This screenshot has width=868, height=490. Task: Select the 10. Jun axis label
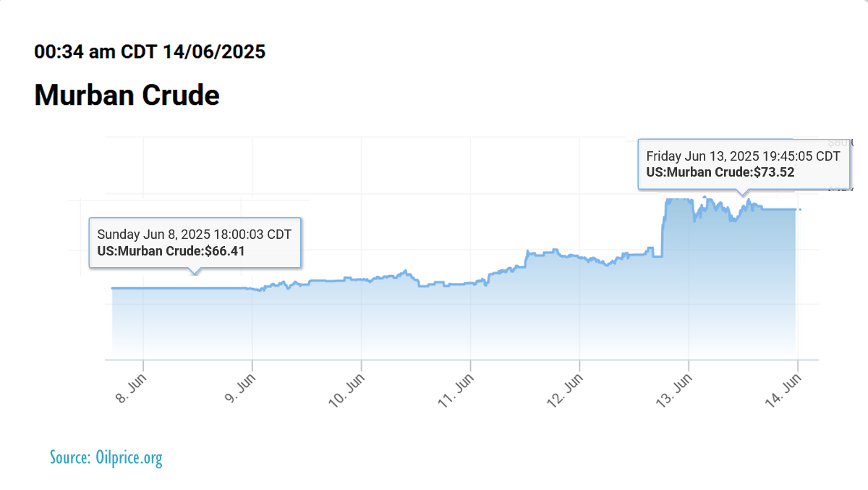[346, 390]
